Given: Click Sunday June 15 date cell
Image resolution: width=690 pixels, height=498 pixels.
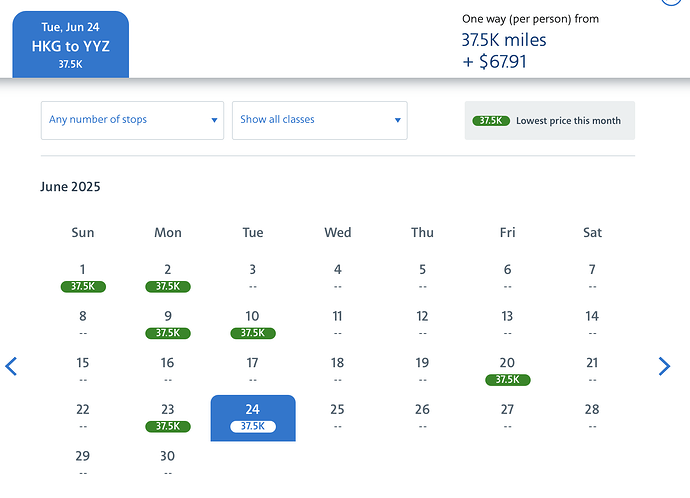Looking at the screenshot, I should pos(83,370).
